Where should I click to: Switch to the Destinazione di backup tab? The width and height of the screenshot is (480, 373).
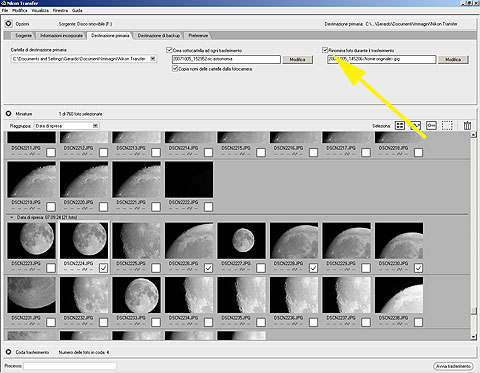click(159, 35)
